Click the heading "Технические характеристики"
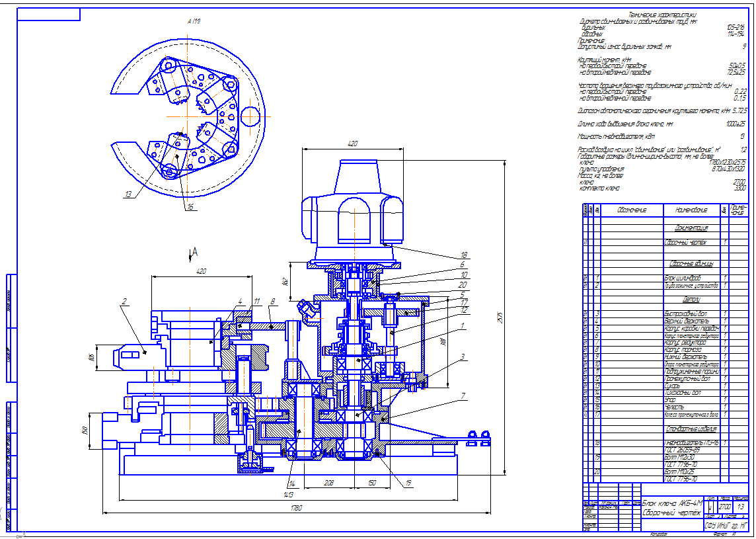This screenshot has height=539, width=756. tap(662, 15)
